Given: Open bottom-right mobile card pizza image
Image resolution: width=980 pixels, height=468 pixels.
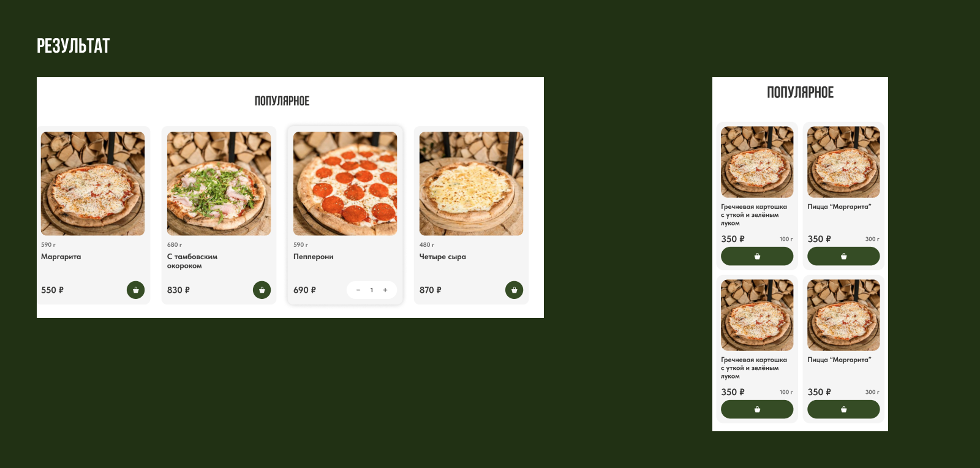Looking at the screenshot, I should click(843, 315).
